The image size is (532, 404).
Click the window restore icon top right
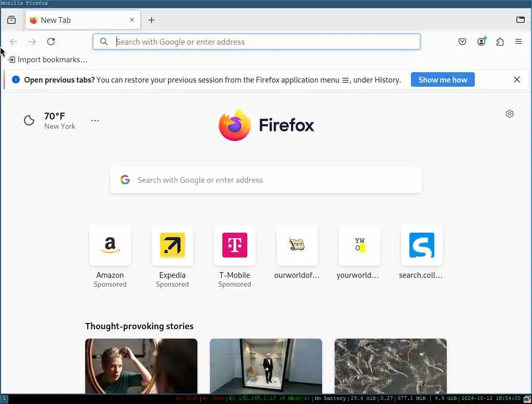(x=521, y=20)
